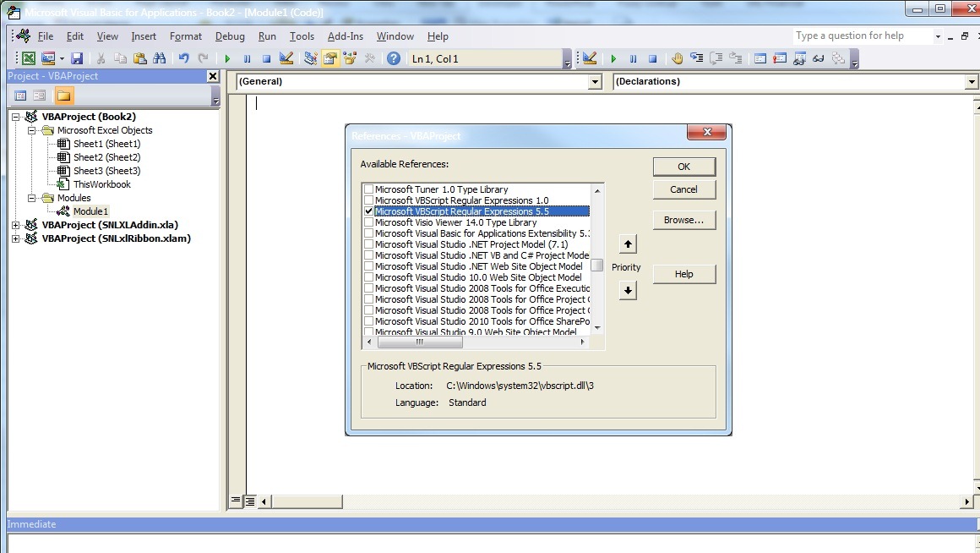The height and width of the screenshot is (553, 980).
Task: Open the Properties Window icon
Action: click(x=330, y=59)
